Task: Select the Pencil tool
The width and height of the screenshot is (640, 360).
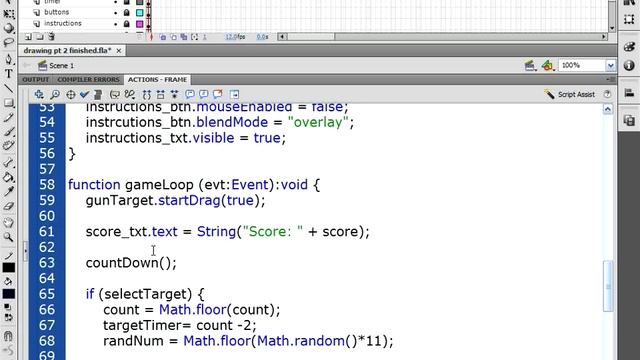Action: click(x=9, y=118)
